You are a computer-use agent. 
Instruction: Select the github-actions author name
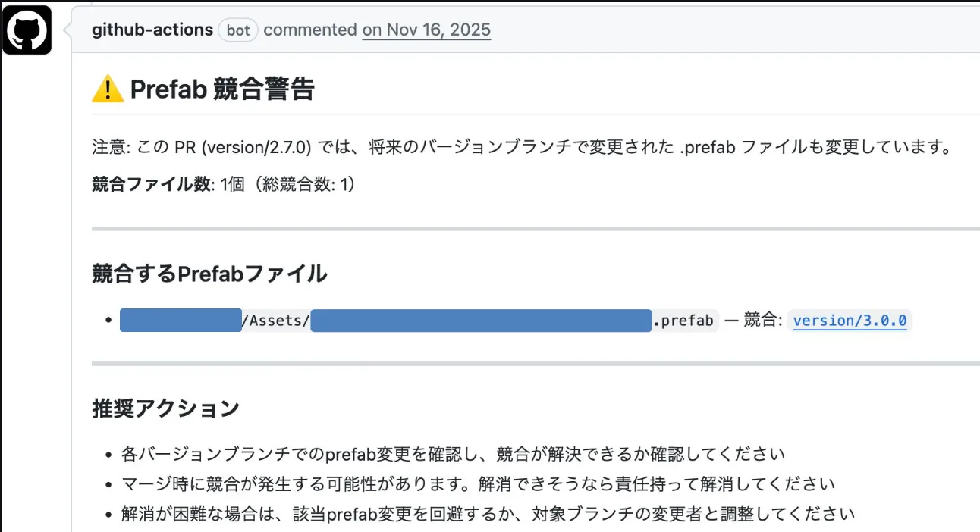tap(151, 30)
